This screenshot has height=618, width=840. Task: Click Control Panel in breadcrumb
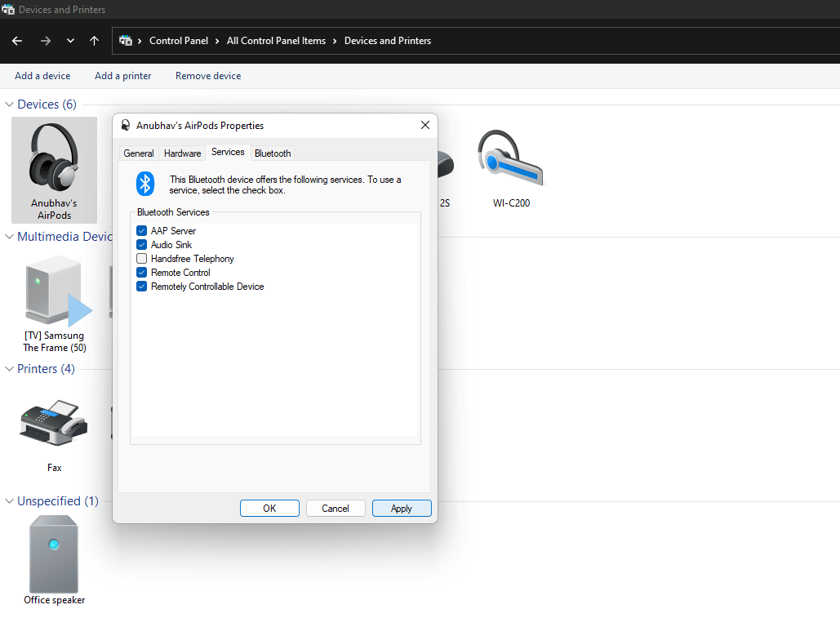[x=179, y=41]
